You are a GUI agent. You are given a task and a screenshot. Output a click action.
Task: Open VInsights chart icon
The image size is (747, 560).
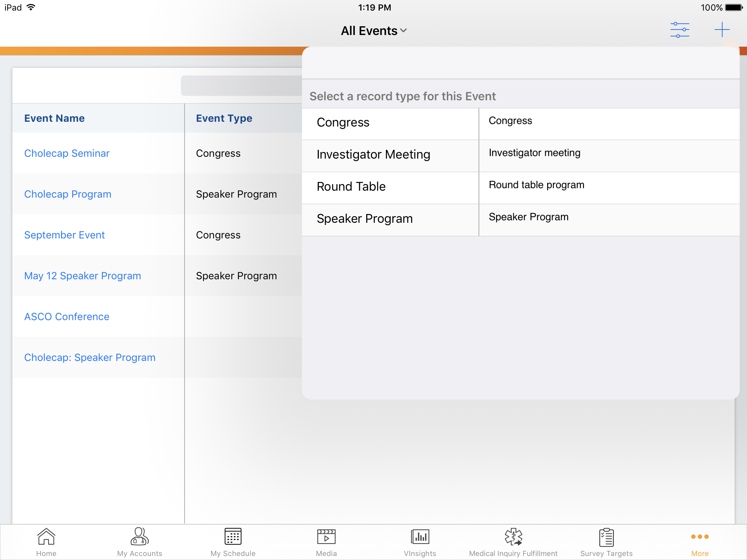point(420,537)
